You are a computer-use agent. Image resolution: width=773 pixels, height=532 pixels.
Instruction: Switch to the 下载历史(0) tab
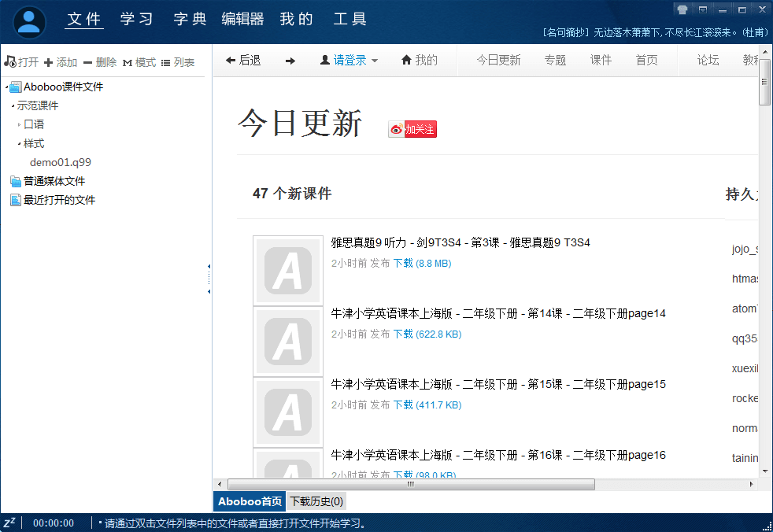(316, 501)
